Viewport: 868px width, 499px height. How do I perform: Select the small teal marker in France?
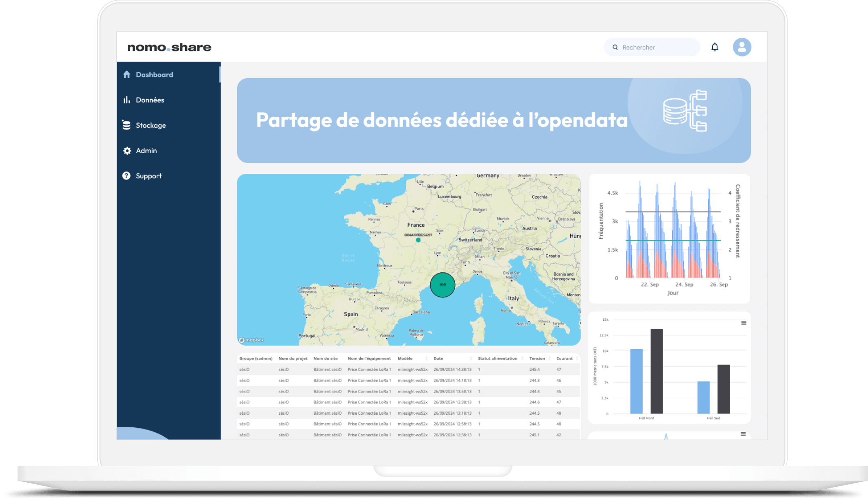[418, 240]
